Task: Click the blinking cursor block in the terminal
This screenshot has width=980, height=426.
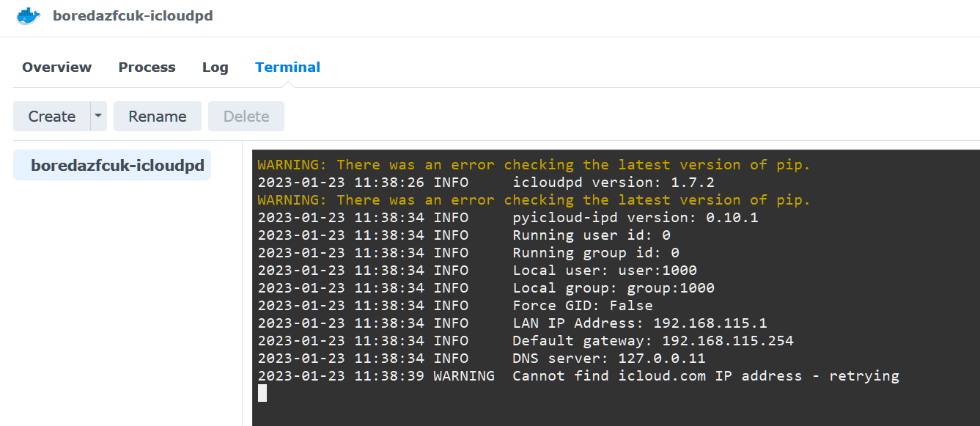Action: [x=262, y=393]
